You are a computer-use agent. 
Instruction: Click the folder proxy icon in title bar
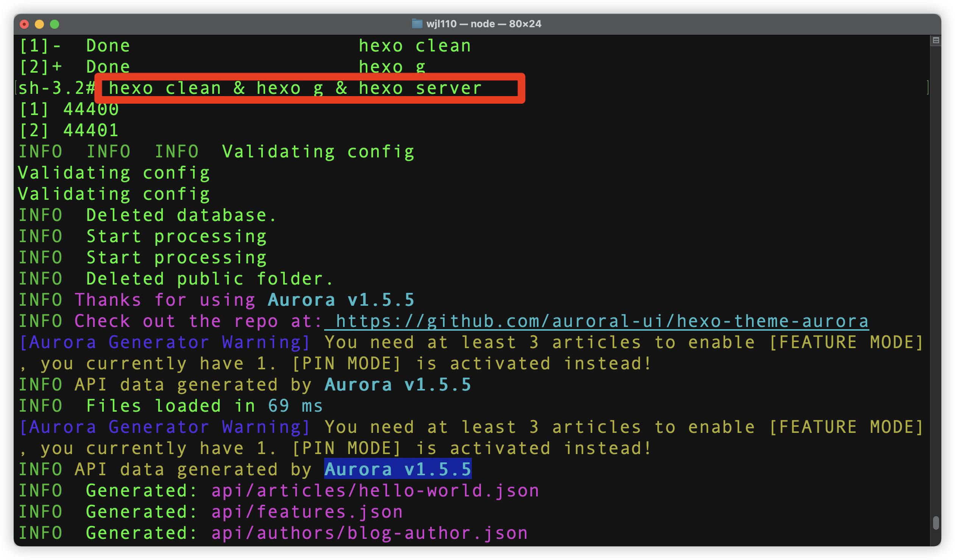coord(417,24)
